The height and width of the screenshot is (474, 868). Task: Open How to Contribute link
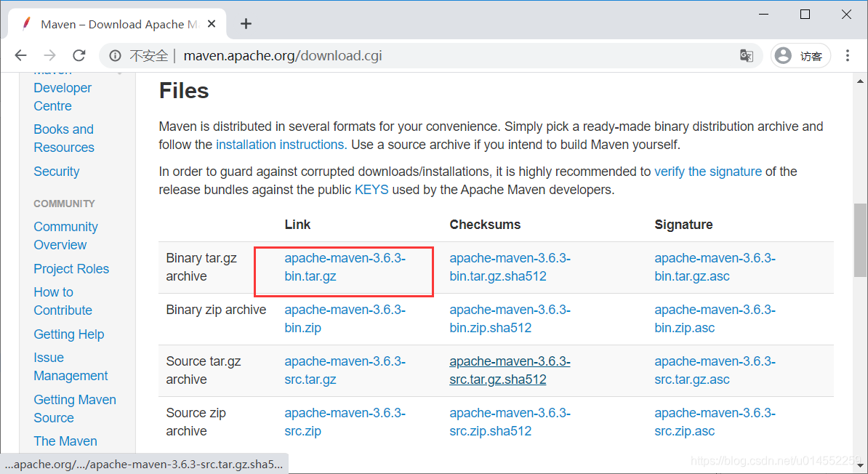point(63,301)
